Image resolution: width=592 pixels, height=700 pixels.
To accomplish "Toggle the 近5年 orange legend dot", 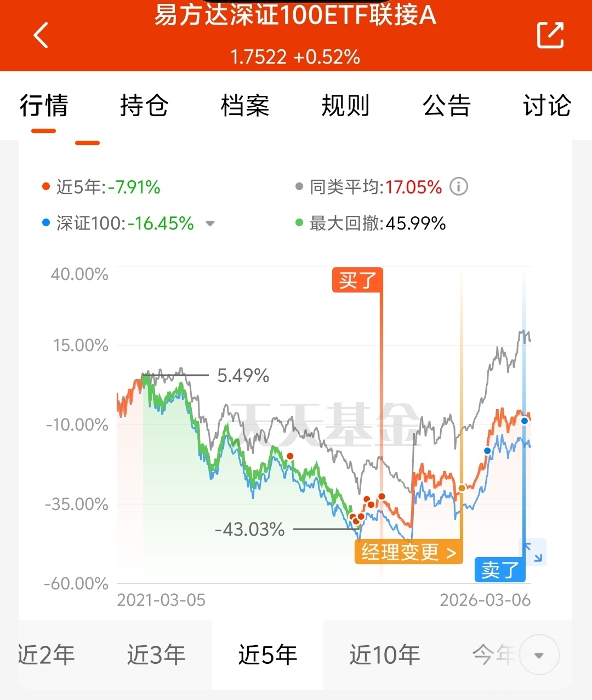I will [x=46, y=187].
